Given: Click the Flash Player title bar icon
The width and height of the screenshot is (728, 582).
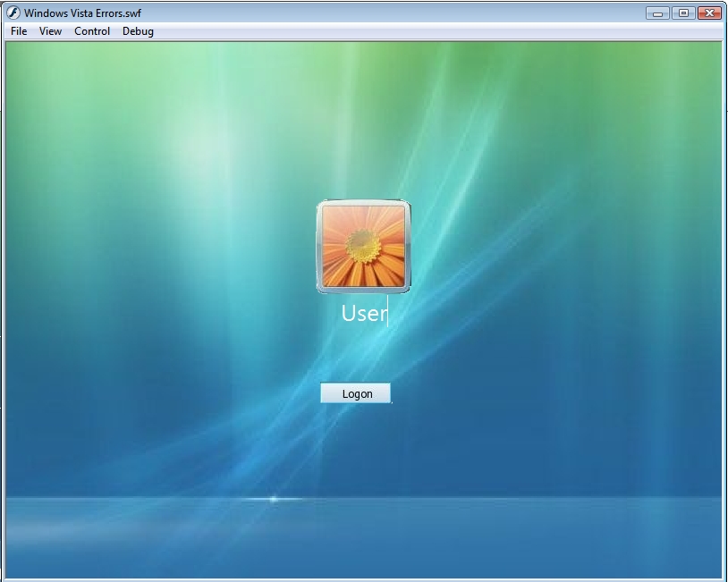Looking at the screenshot, I should (13, 13).
